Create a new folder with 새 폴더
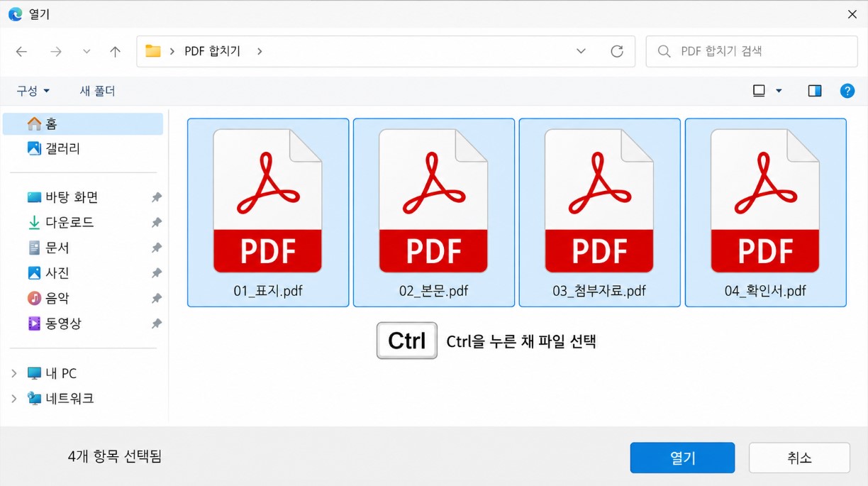Screen dimensions: 868x486 (x=97, y=91)
